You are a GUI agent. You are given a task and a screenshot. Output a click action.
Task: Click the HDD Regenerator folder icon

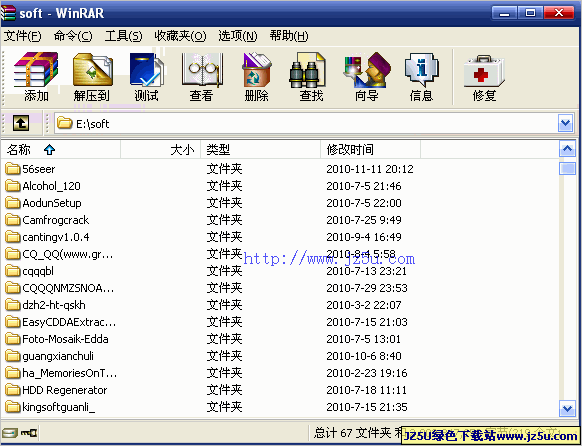13,390
